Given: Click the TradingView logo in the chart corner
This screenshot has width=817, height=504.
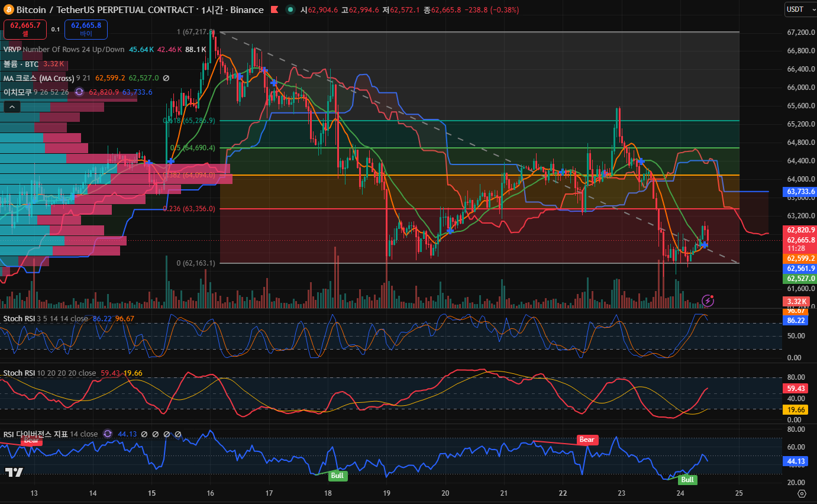Looking at the screenshot, I should click(x=14, y=472).
